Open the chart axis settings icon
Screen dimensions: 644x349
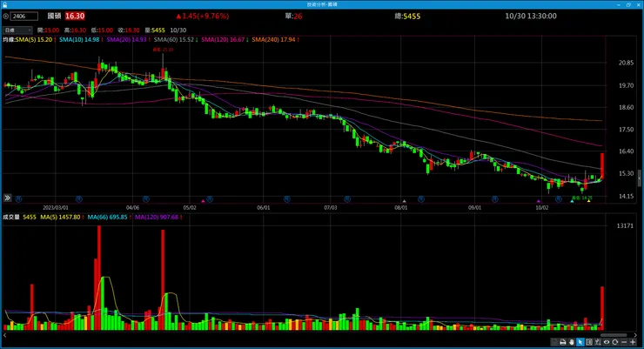click(598, 342)
